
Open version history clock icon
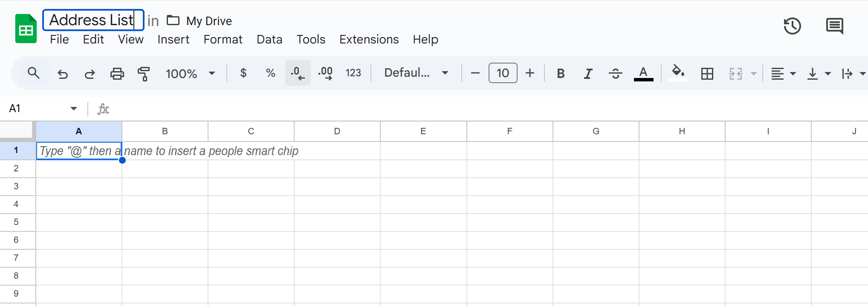point(792,26)
